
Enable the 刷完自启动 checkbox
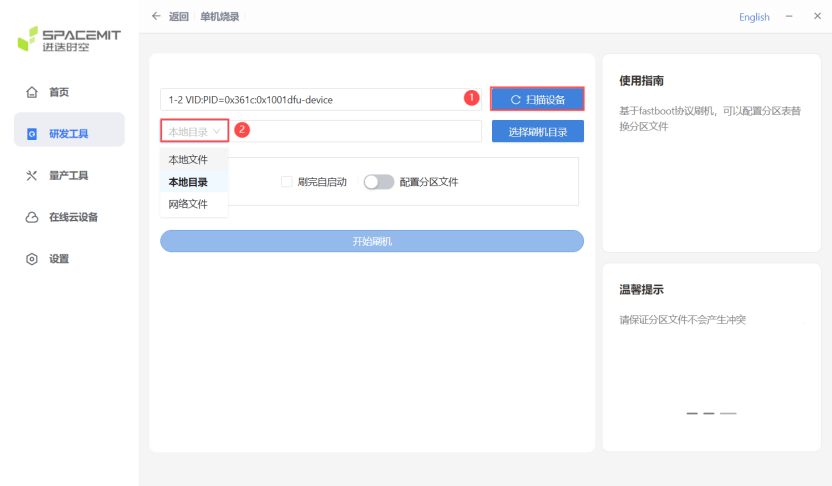(x=287, y=182)
